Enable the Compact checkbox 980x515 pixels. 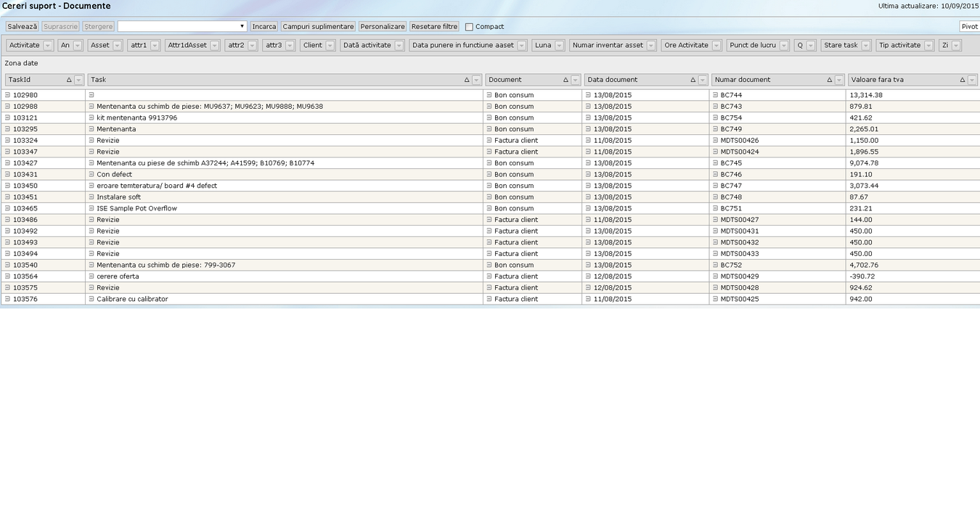(469, 27)
